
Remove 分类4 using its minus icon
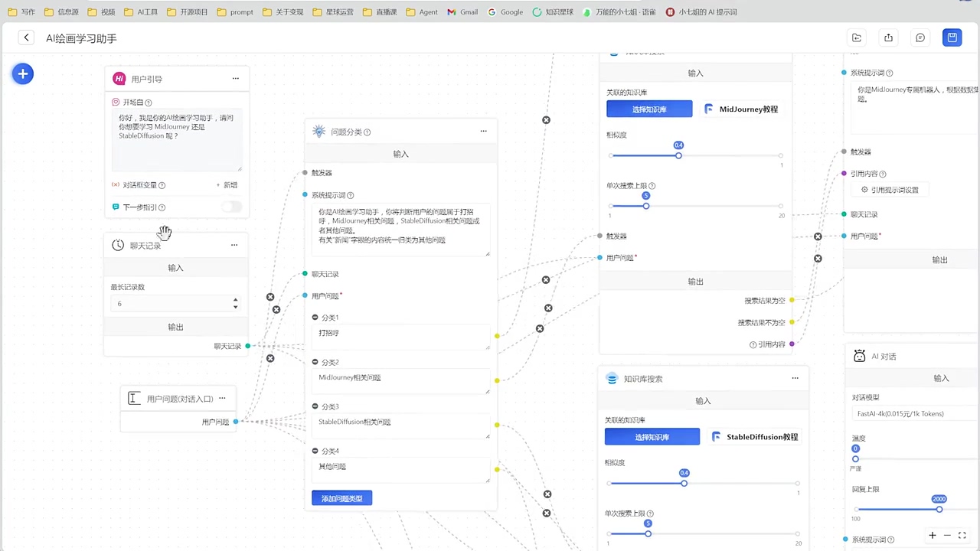click(315, 451)
